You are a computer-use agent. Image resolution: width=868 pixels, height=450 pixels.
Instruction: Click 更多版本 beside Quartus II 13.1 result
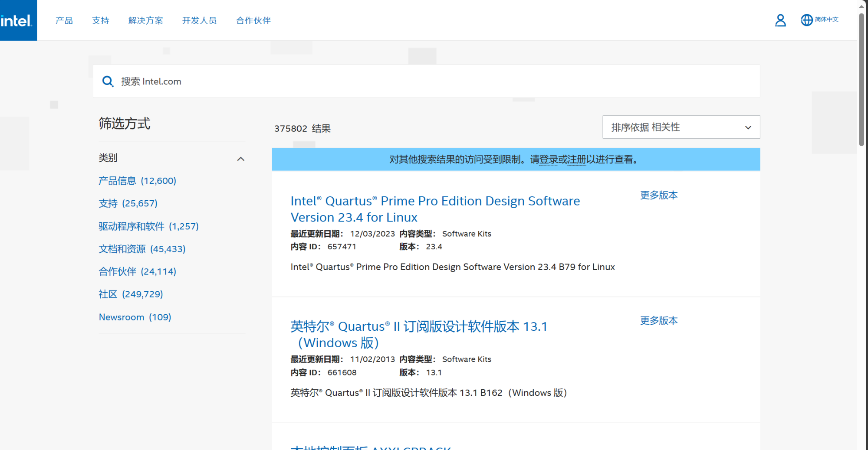tap(658, 320)
